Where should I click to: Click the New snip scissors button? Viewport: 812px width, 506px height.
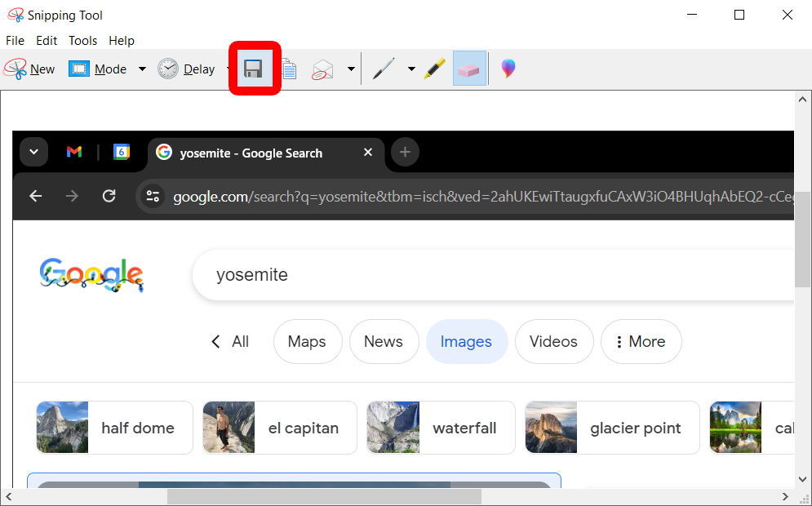(x=30, y=69)
